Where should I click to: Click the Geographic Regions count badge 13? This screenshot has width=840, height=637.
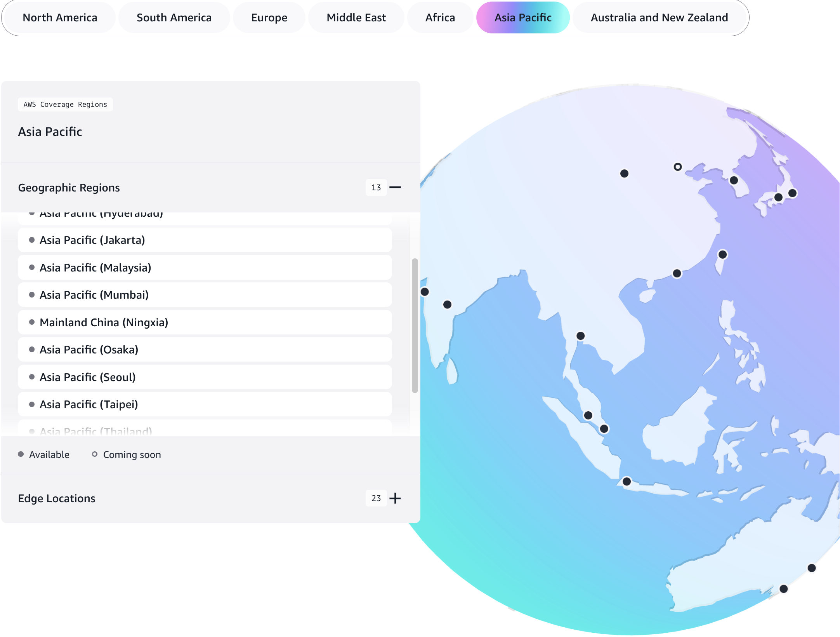point(376,187)
